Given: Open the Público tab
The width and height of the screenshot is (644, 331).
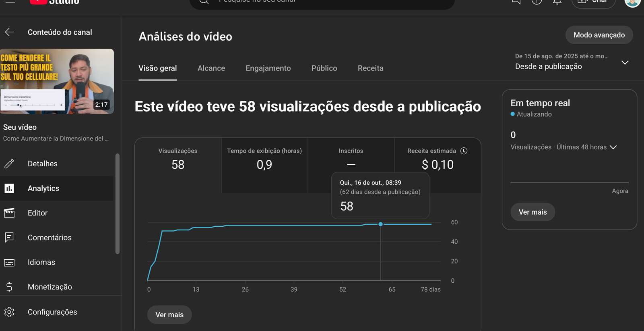Looking at the screenshot, I should [x=324, y=68].
